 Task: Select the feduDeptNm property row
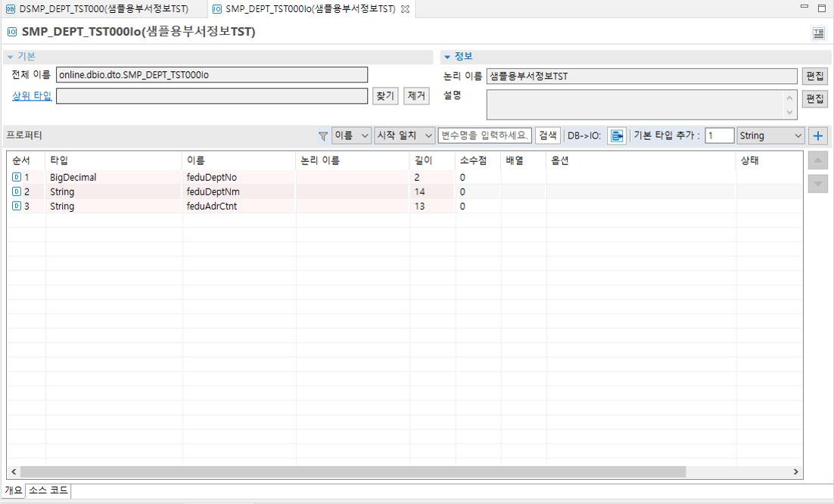point(227,191)
